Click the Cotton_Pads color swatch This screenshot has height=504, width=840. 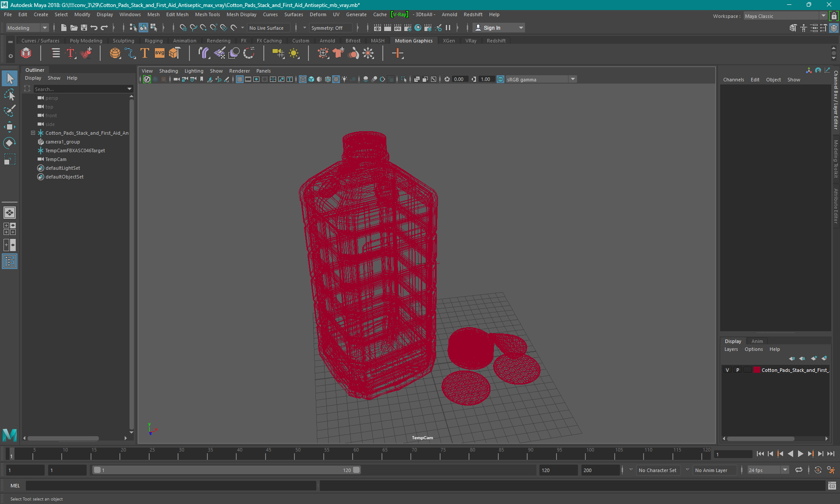[x=756, y=370]
